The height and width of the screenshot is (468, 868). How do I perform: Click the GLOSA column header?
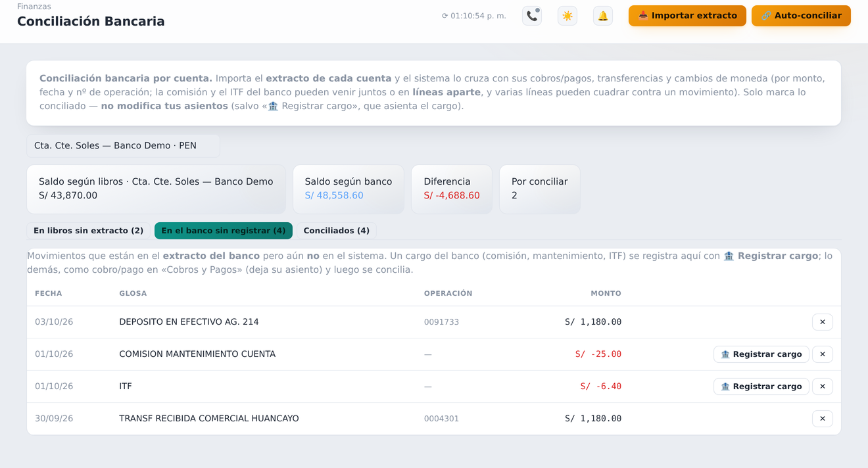coord(133,294)
